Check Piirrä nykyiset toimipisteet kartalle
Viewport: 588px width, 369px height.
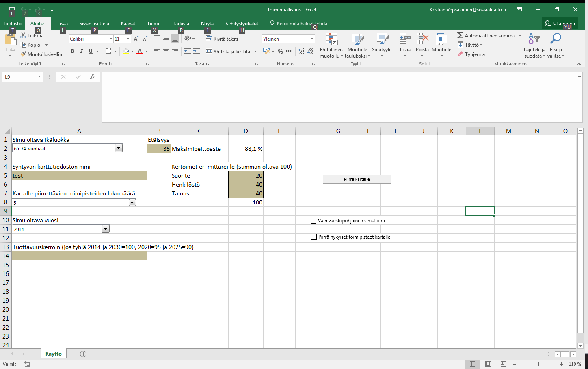(x=313, y=237)
